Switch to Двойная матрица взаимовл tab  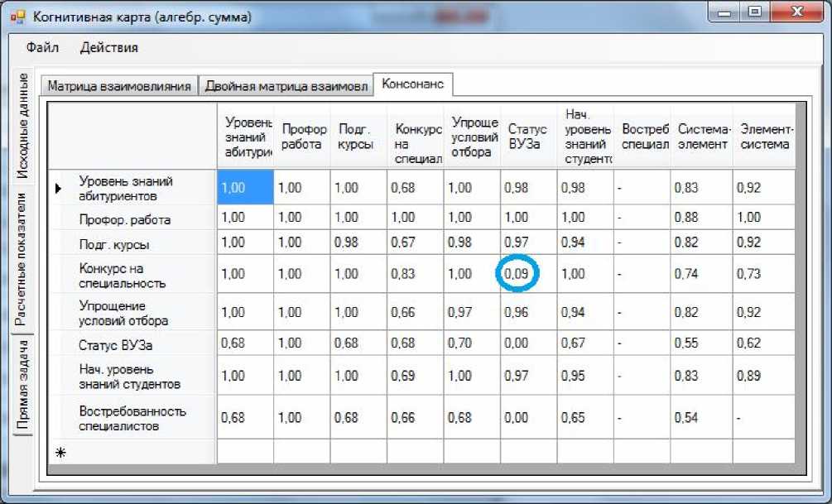pyautogui.click(x=286, y=86)
